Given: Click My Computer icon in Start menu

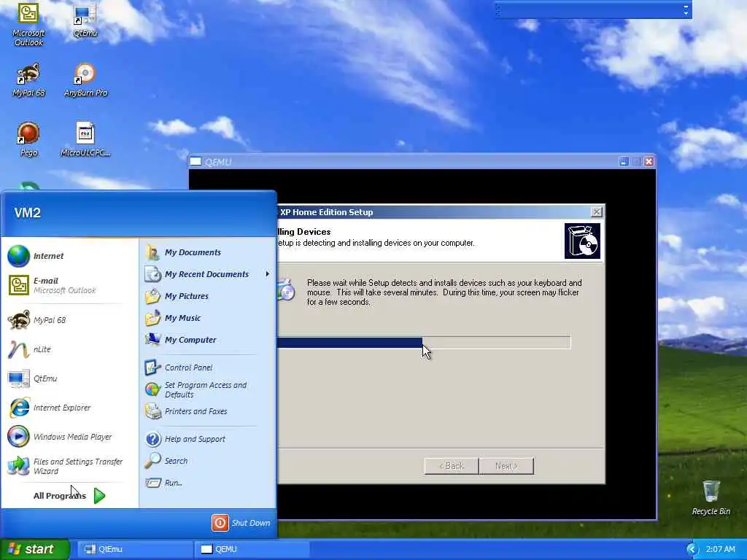Looking at the screenshot, I should tap(153, 340).
